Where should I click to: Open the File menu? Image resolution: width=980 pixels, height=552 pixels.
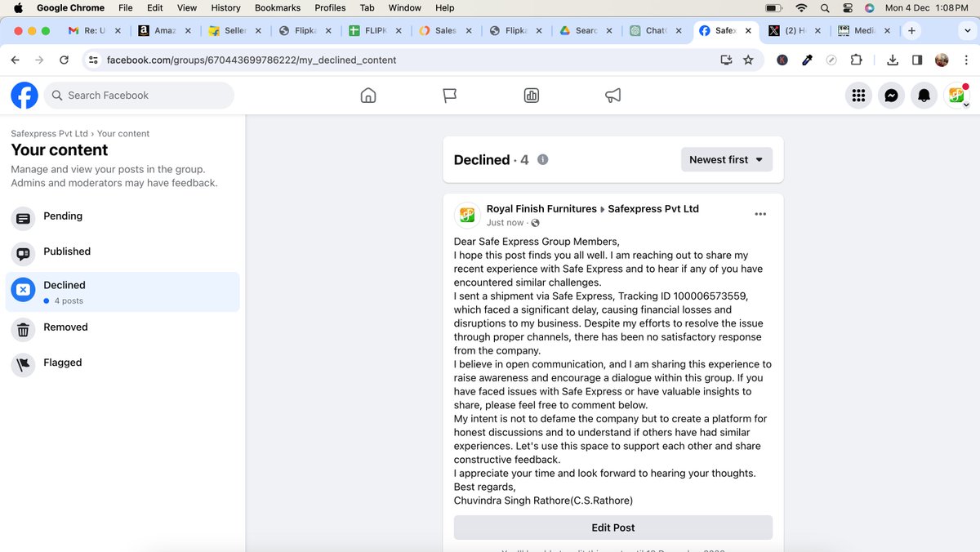point(125,8)
